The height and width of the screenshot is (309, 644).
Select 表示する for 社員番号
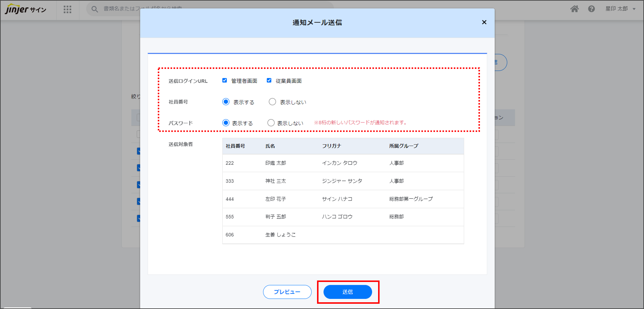(x=225, y=102)
